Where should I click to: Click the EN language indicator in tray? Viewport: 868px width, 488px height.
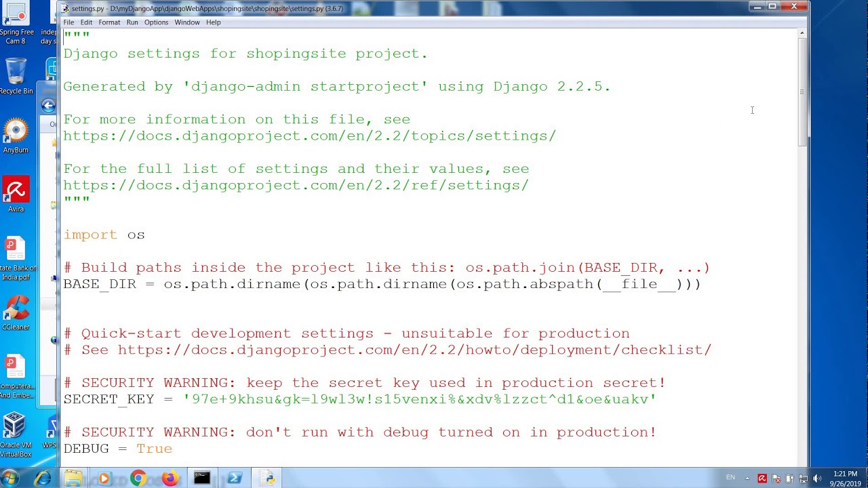point(730,478)
